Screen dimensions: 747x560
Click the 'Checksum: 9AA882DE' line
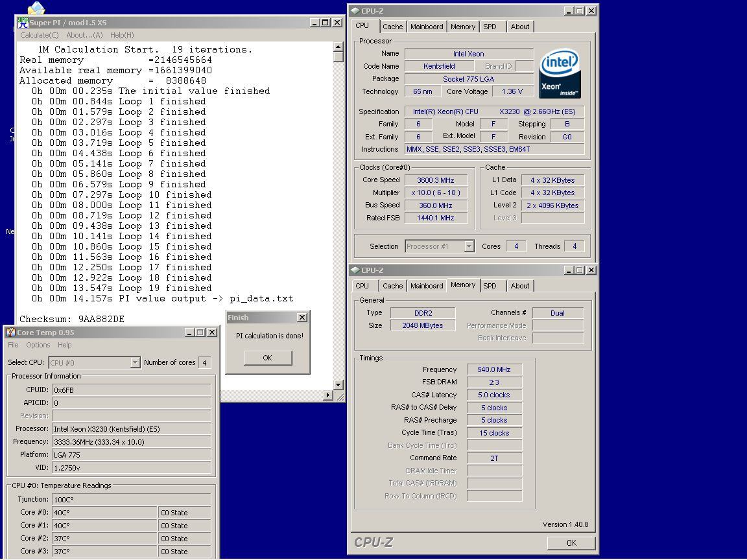click(72, 319)
